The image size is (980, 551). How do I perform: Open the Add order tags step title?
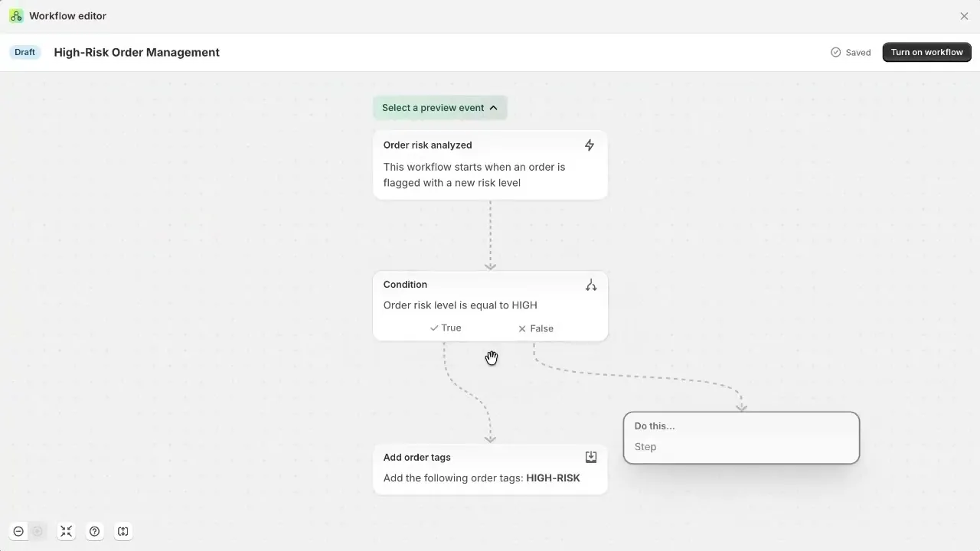(x=416, y=458)
